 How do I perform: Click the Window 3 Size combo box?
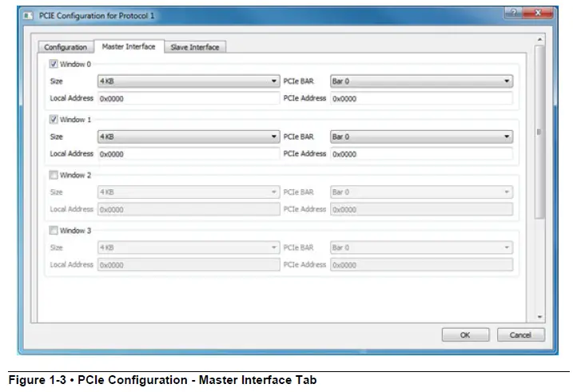click(189, 247)
